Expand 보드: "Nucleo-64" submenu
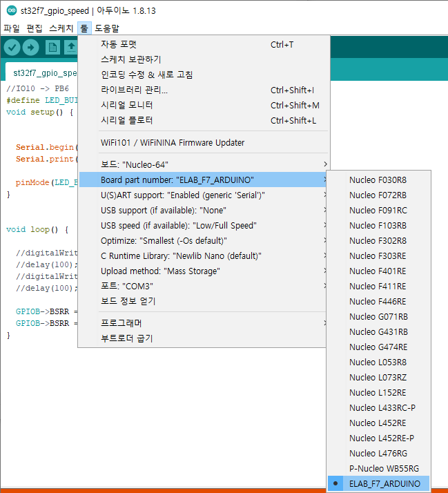Image resolution: width=448 pixels, height=493 pixels. pos(204,164)
